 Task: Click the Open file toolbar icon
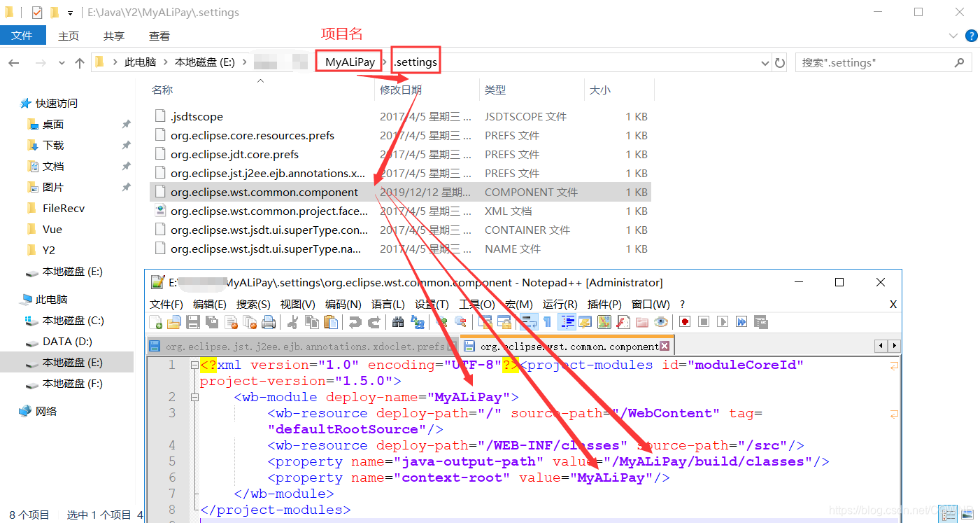(x=174, y=322)
